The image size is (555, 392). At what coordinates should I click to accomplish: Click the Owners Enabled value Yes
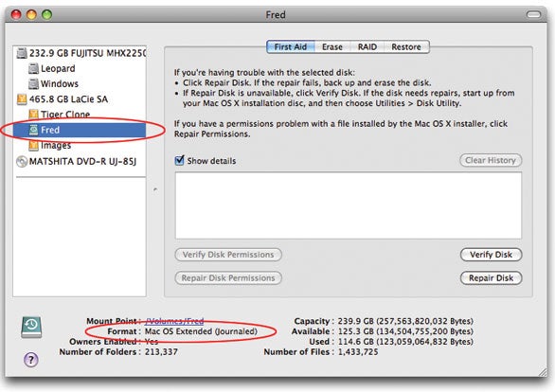tap(152, 342)
